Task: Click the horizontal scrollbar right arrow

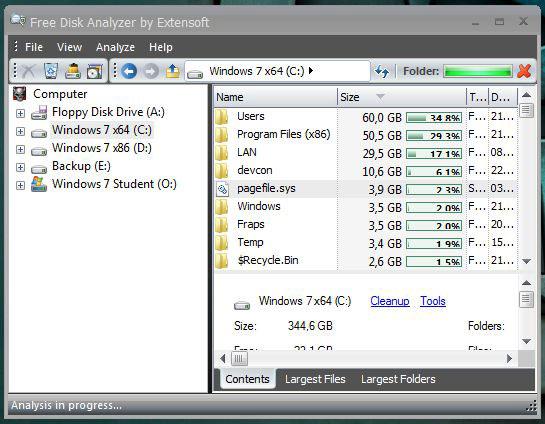Action: pyautogui.click(x=509, y=358)
